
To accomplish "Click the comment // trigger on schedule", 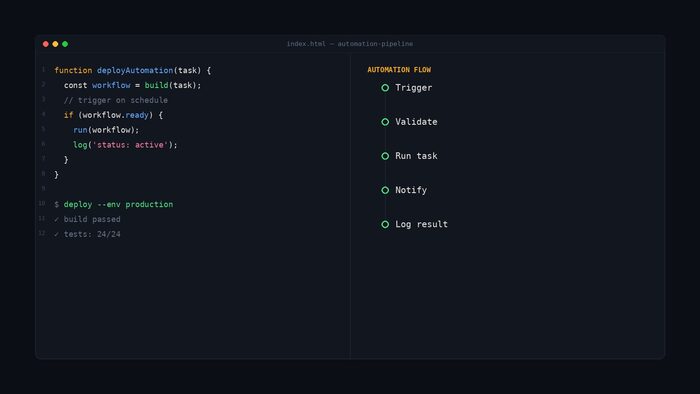I will click(116, 100).
